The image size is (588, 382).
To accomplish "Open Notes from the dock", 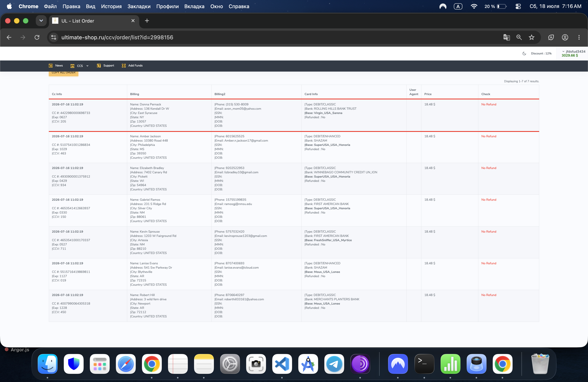I will tap(204, 364).
